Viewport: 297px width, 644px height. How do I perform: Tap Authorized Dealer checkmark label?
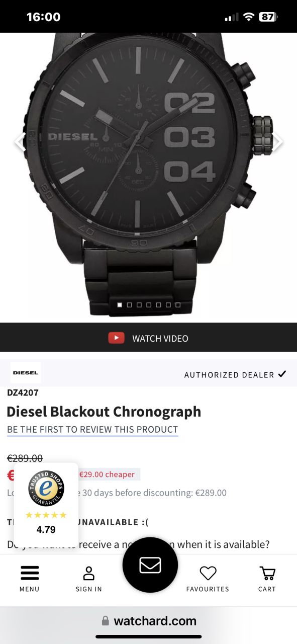coord(235,374)
